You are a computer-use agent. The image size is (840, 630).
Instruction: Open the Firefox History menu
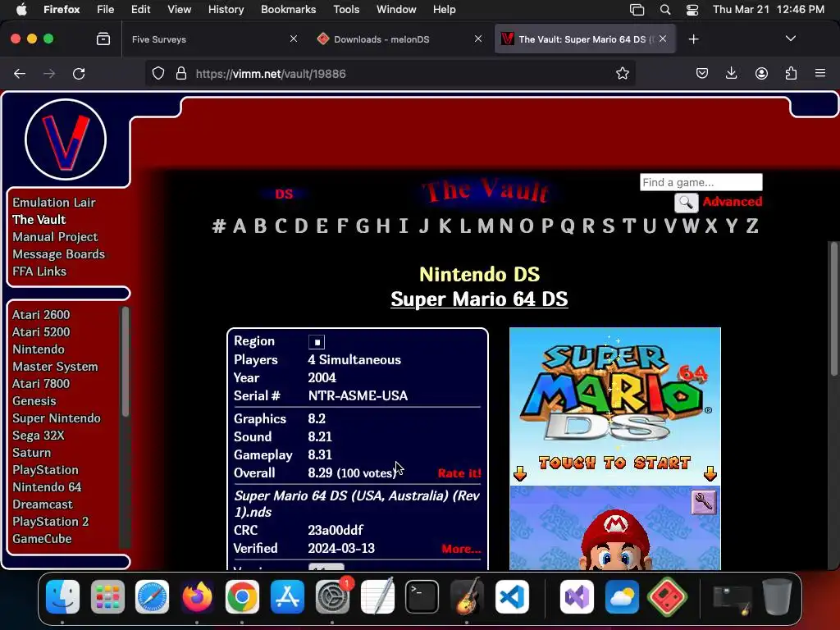click(226, 10)
